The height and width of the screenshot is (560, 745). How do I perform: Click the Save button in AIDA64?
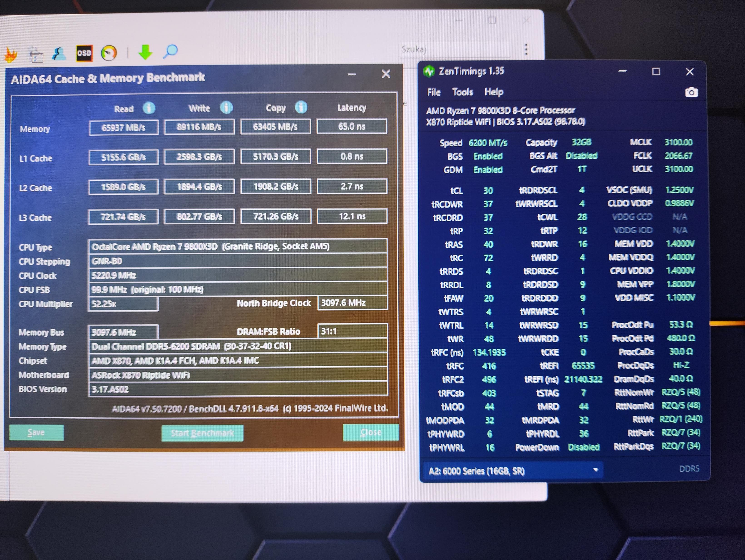pos(36,432)
